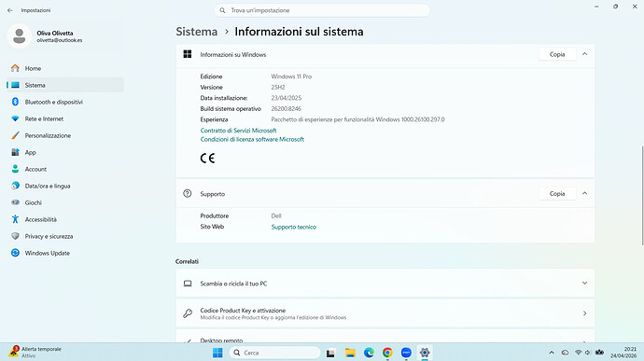Click the Windows logo icon in header
This screenshot has height=361, width=644.
coord(188,54)
